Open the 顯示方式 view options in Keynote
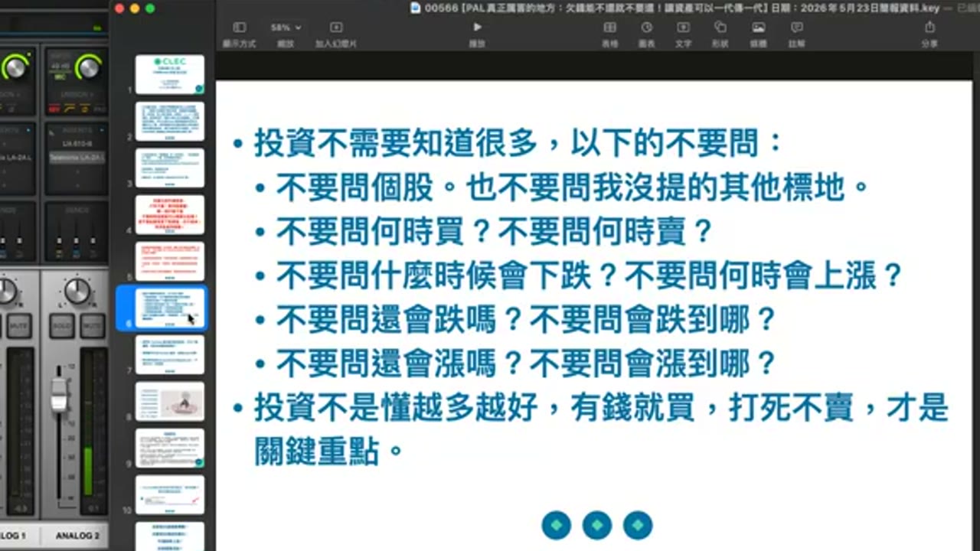The width and height of the screenshot is (980, 551). click(239, 28)
